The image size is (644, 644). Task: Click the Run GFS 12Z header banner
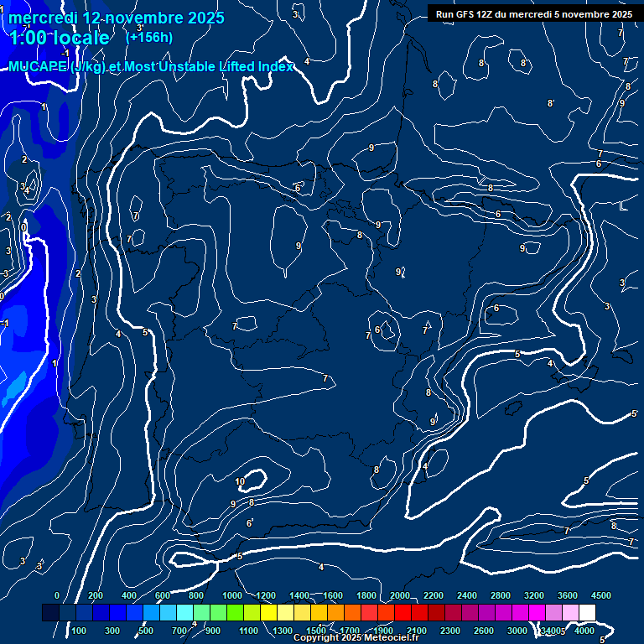coord(533,14)
